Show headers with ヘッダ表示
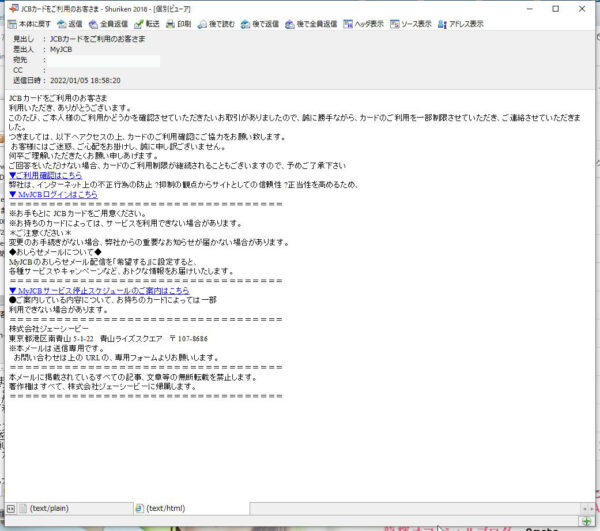The height and width of the screenshot is (531, 600). 364,24
